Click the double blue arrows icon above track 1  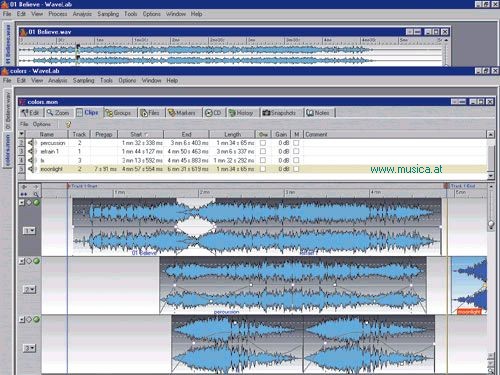(x=24, y=194)
